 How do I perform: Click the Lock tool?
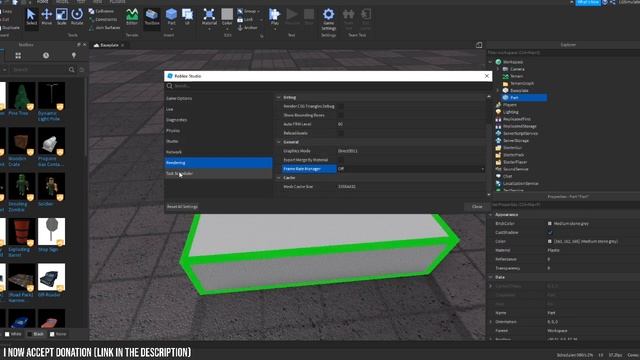pos(245,20)
